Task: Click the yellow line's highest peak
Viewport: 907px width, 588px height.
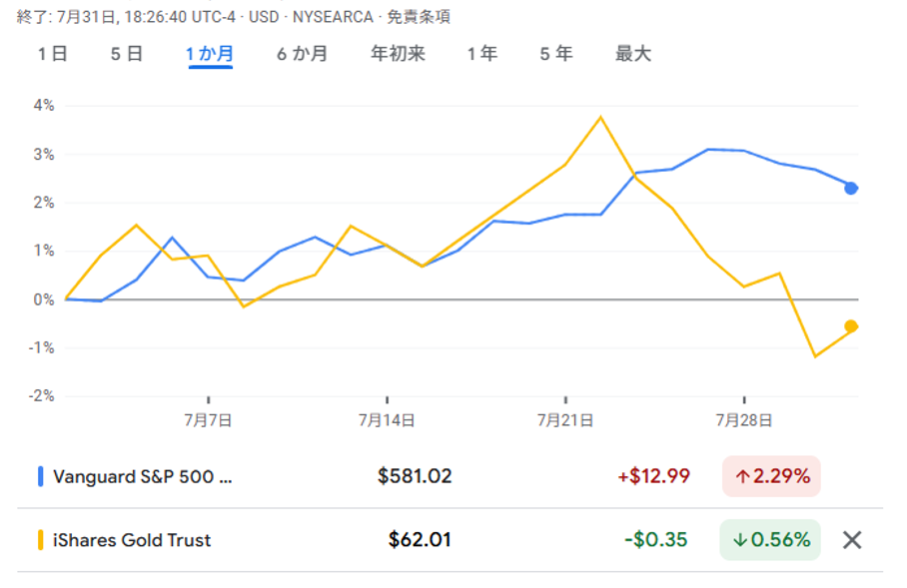Action: pyautogui.click(x=600, y=117)
